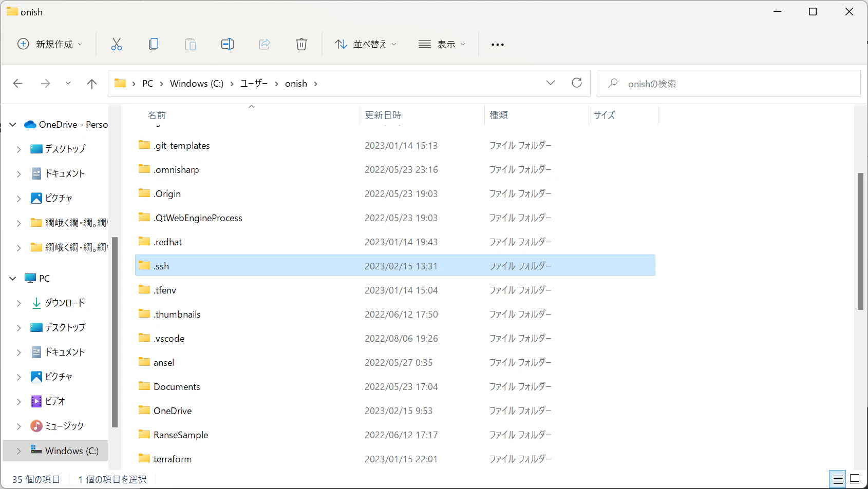Screen dimensions: 868x489
Task: Open the 新規作成 dropdown
Action: (x=50, y=44)
